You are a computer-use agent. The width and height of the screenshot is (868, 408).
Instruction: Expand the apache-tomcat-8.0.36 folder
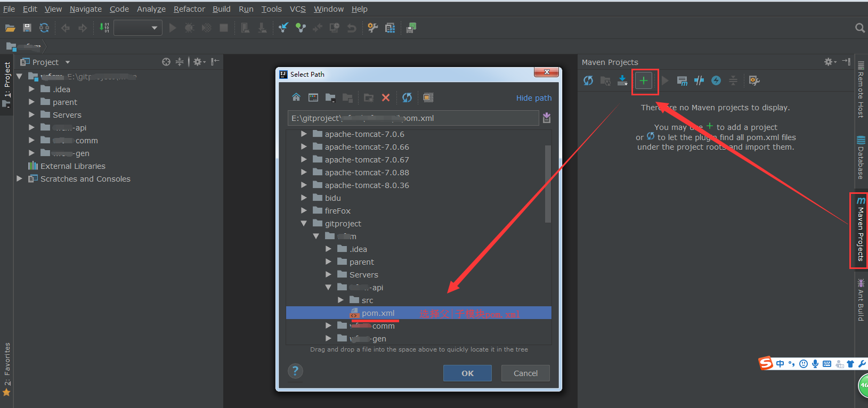304,185
